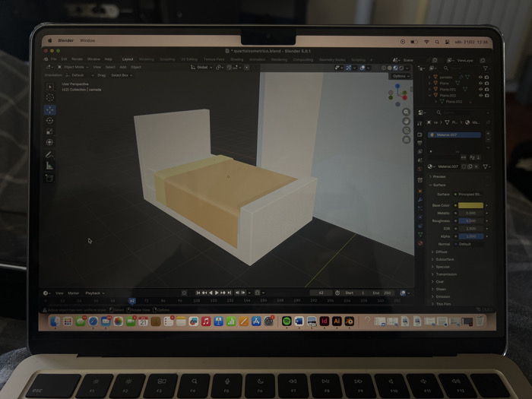This screenshot has width=532, height=399.
Task: Click the viewport Zoom magnifier gizmo
Action: [406, 112]
